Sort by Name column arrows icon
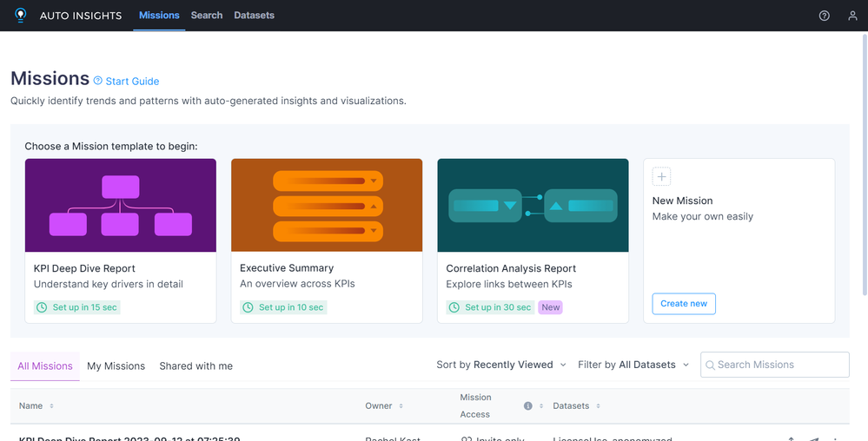868x441 pixels. coord(51,406)
